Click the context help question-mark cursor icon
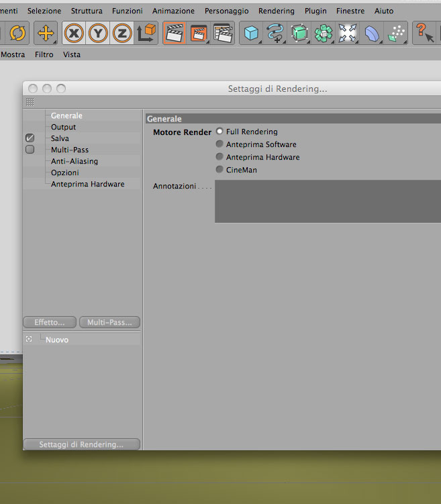Viewport: 441px width, 504px height. (x=424, y=33)
